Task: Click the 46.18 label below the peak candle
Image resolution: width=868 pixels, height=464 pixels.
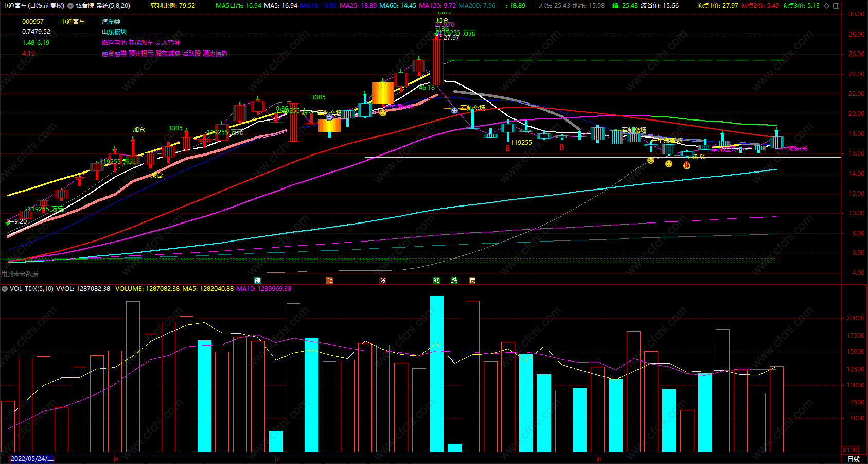Action: point(427,88)
